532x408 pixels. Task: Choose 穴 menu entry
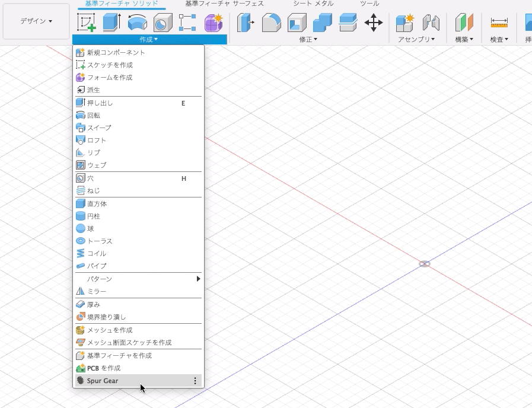138,178
